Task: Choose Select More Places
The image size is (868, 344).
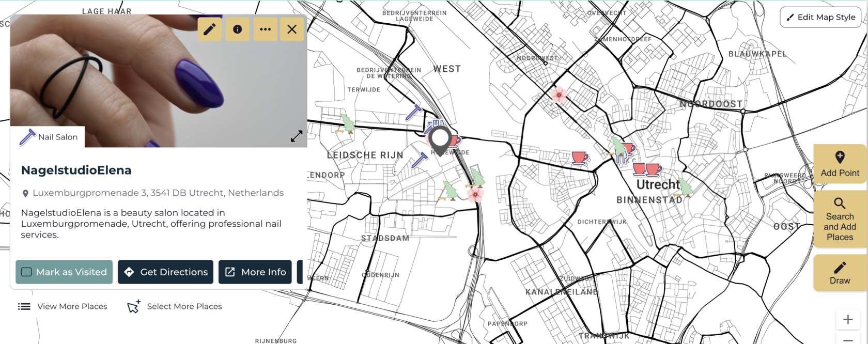Action: (175, 306)
